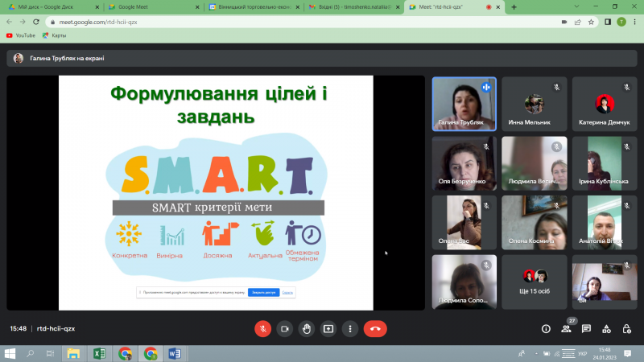Switch to the Google Meet tab

point(154,7)
